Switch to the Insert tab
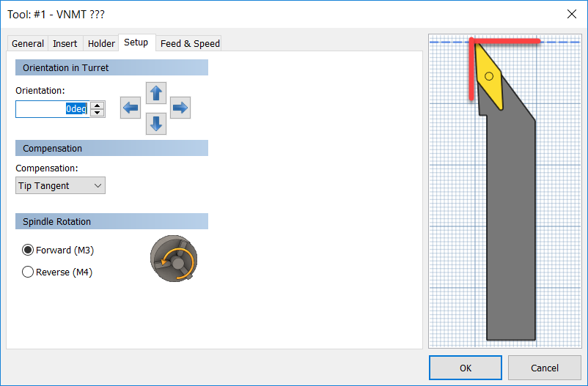The height and width of the screenshot is (386, 588). [x=65, y=43]
